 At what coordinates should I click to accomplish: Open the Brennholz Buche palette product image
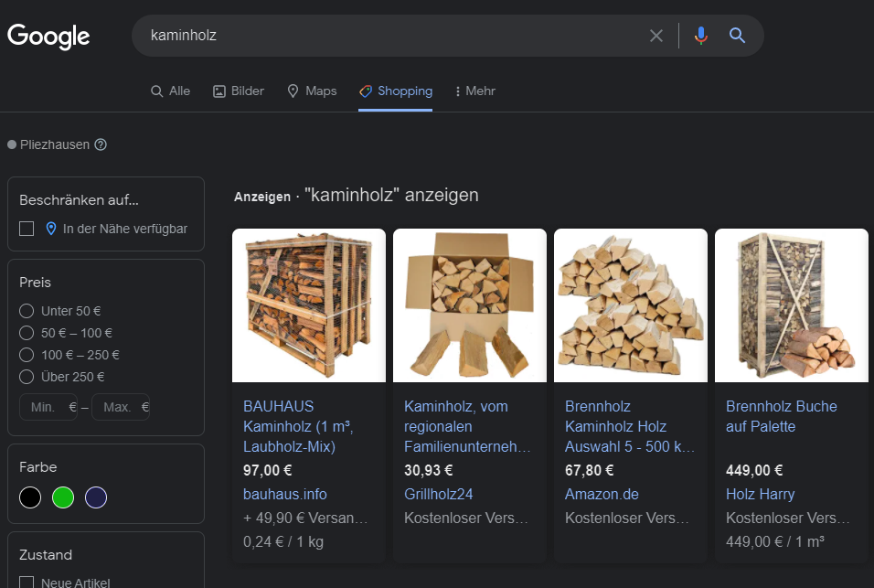(792, 305)
